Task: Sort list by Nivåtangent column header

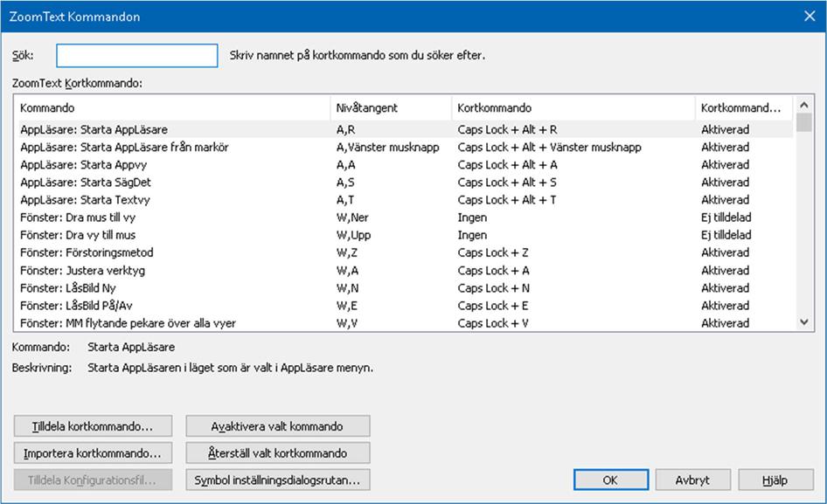Action: (391, 107)
